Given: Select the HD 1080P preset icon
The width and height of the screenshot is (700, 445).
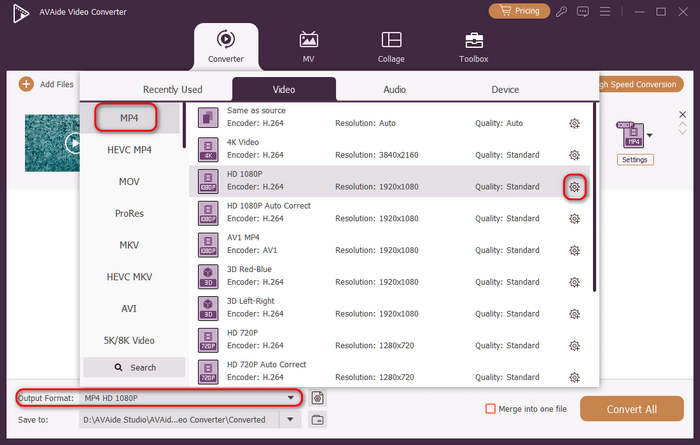Looking at the screenshot, I should (208, 181).
